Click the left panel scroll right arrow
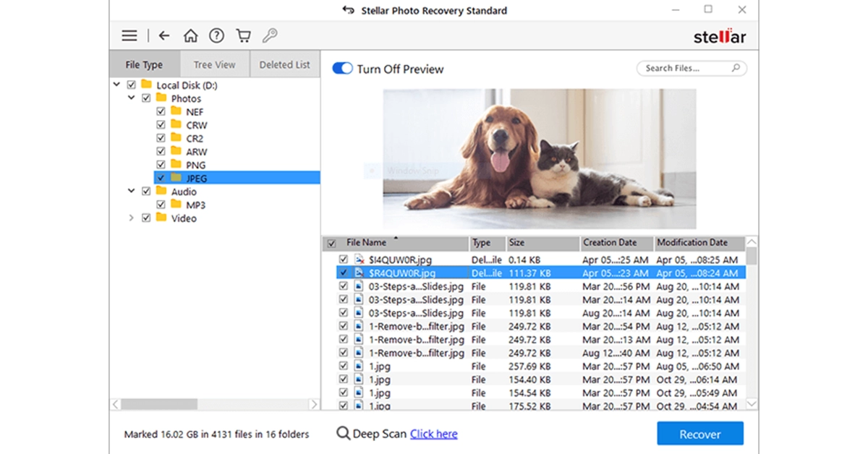Viewport: 868px width, 454px height. 314,405
